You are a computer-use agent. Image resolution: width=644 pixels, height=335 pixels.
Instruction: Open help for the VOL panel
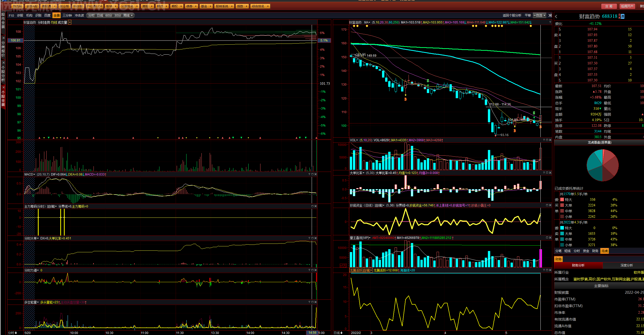coord(544,140)
